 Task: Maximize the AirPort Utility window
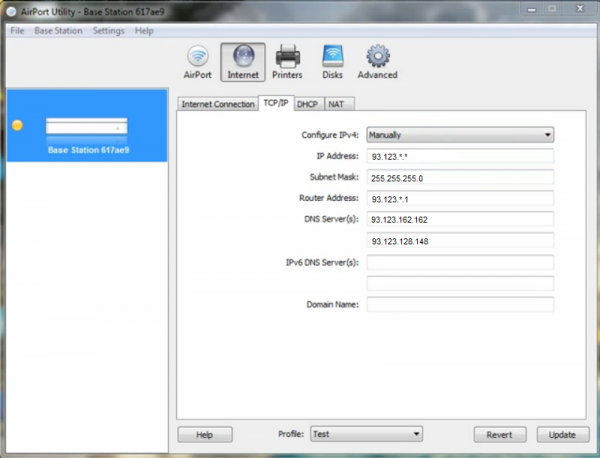pos(552,9)
